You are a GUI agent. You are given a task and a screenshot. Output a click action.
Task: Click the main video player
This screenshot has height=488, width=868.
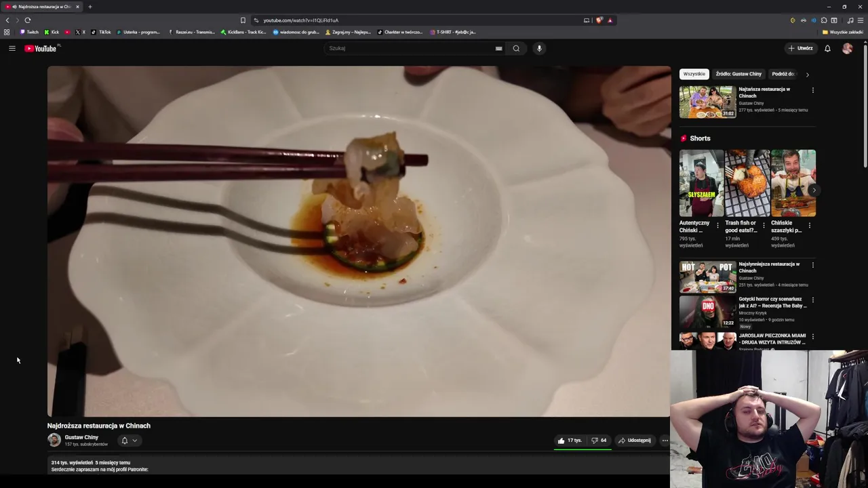point(359,241)
